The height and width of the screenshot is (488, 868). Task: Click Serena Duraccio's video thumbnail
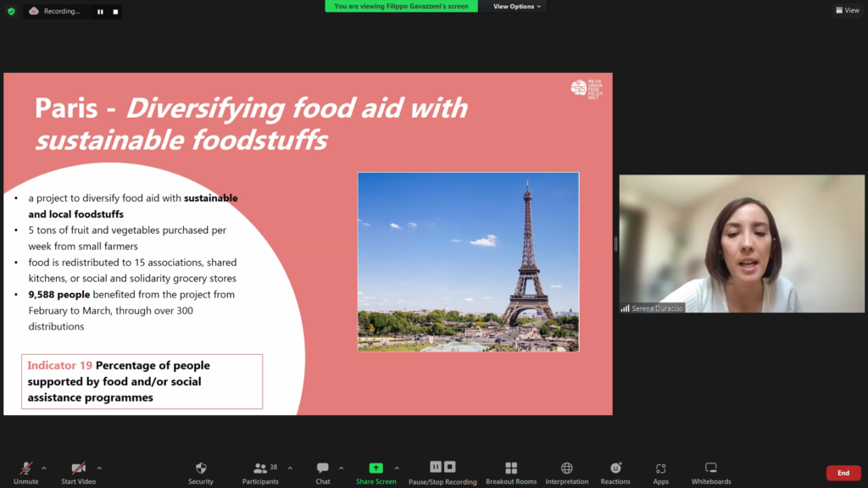point(742,244)
